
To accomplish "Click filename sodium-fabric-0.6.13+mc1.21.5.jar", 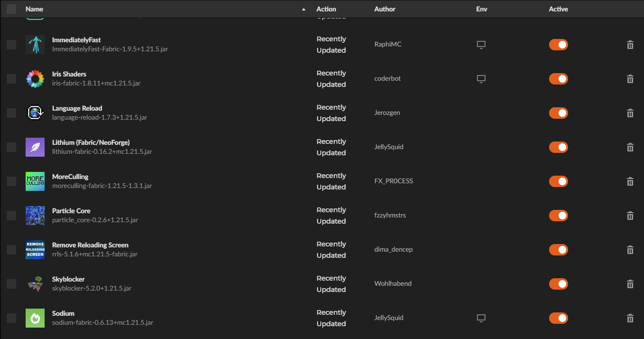I will [103, 322].
